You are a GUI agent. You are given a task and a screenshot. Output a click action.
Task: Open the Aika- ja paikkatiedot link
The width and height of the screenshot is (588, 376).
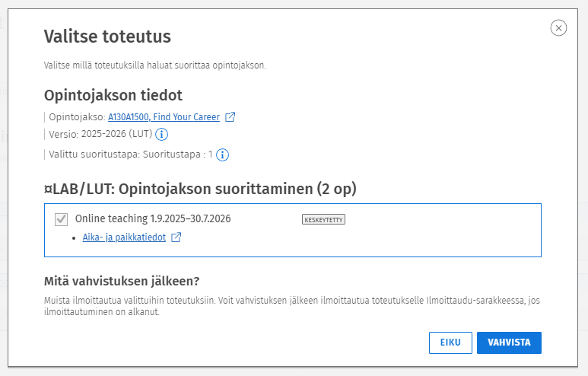click(124, 237)
